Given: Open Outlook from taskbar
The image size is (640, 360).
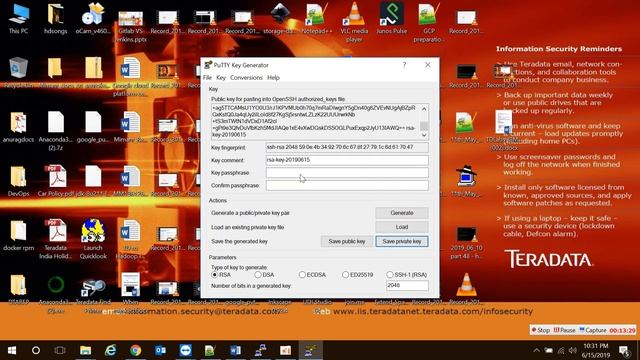Looking at the screenshot, I should (x=160, y=350).
